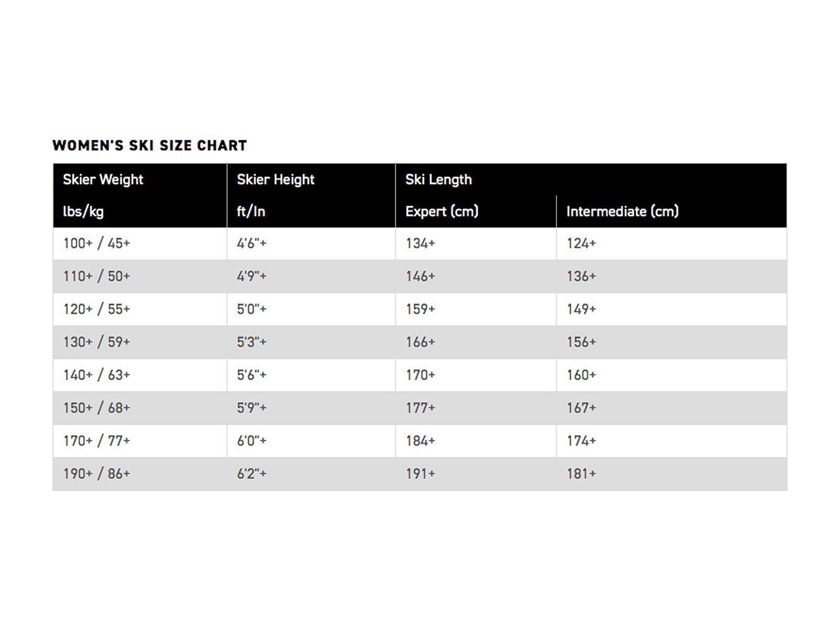Click the 184+ expert length cell
The image size is (840, 630).
tap(420, 441)
